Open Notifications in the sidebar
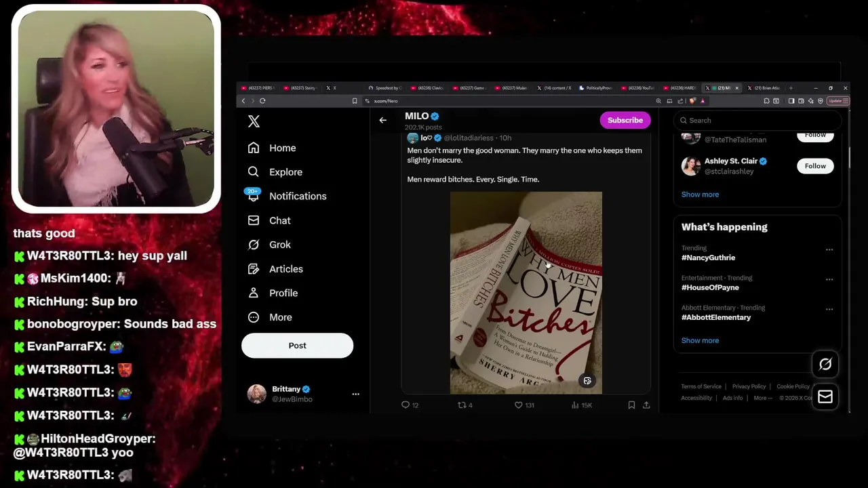Image resolution: width=868 pixels, height=488 pixels. pyautogui.click(x=287, y=196)
